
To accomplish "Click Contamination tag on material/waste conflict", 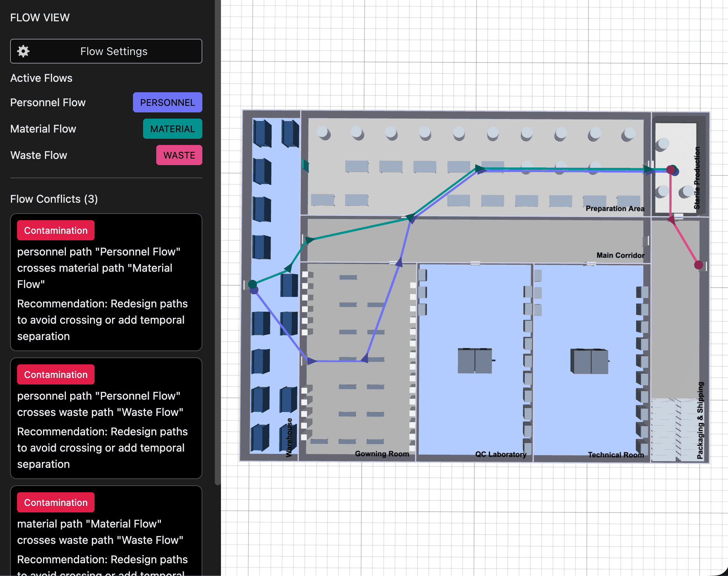I will click(56, 502).
